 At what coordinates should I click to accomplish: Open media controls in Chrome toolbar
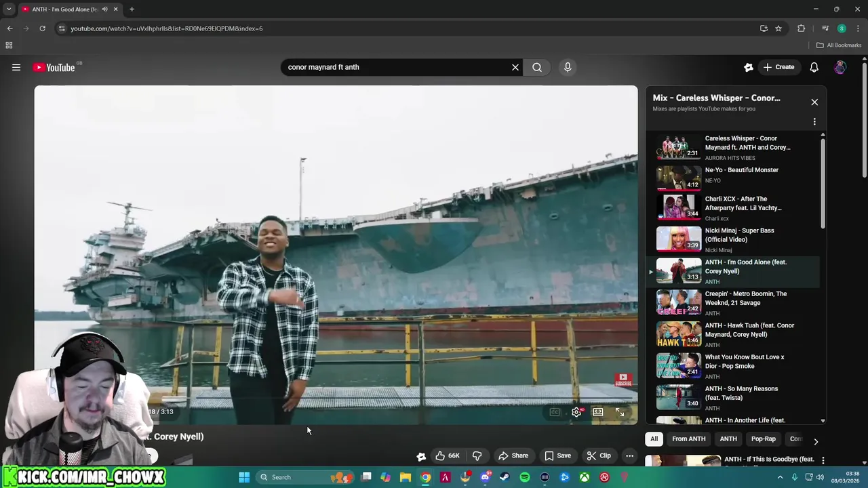click(x=825, y=28)
